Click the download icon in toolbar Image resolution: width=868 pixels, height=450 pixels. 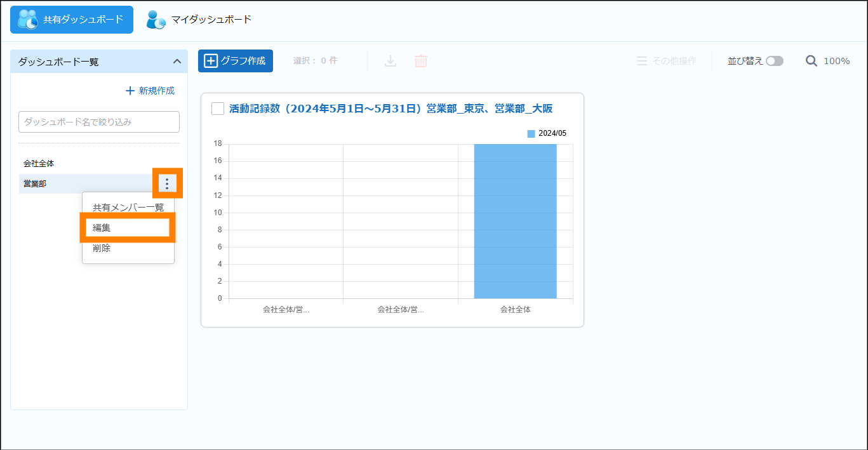(391, 61)
